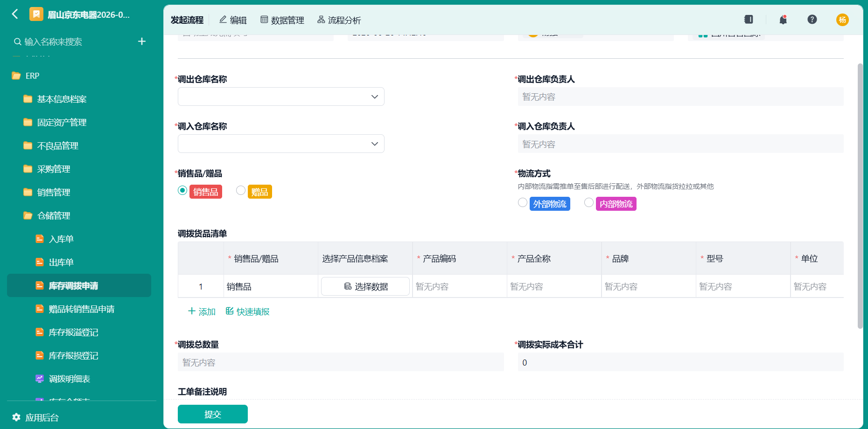
Task: Click the 库存报损登记 form icon
Action: coord(40,355)
